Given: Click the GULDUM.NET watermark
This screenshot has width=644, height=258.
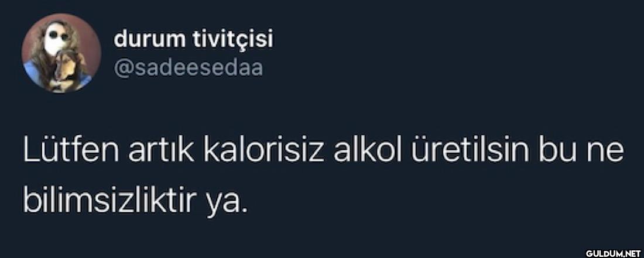Looking at the screenshot, I should pos(612,252).
